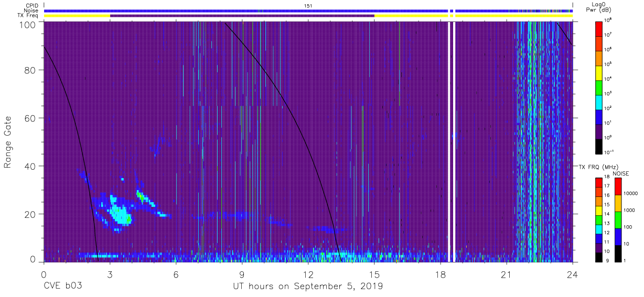The image size is (644, 297).
Task: Click the cyan segment of the Lag0 Pwr colorbar
Action: 599,102
